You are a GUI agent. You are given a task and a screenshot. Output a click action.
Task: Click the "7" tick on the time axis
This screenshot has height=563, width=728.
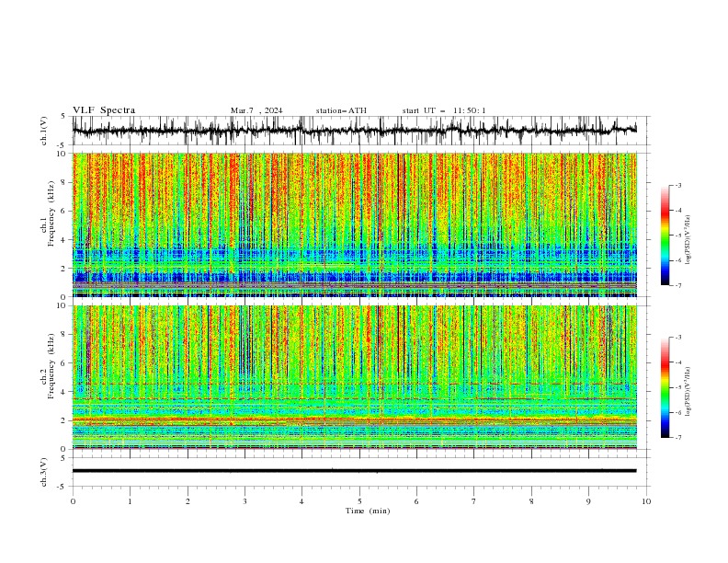(474, 501)
